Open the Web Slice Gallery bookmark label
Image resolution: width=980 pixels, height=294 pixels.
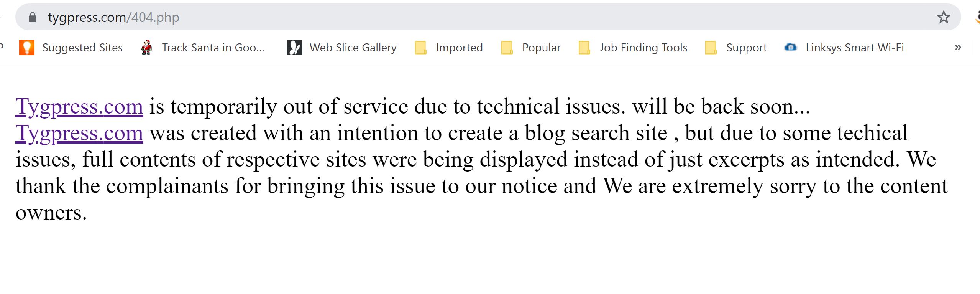click(x=353, y=48)
